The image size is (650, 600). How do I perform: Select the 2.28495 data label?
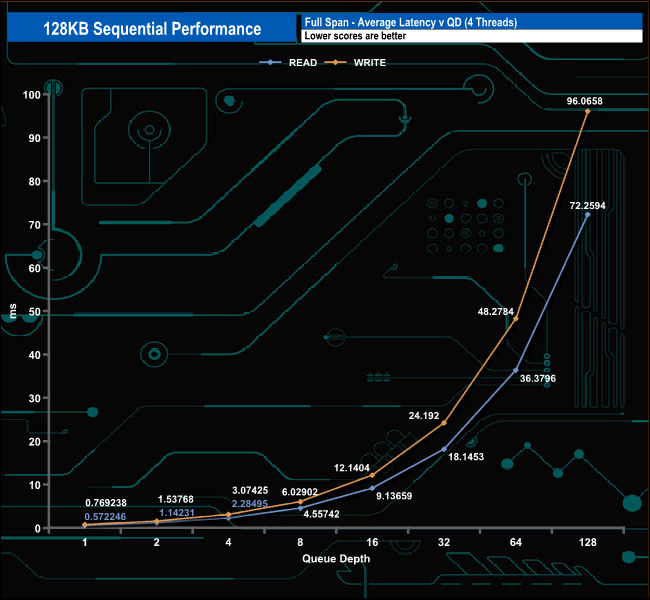tap(250, 503)
